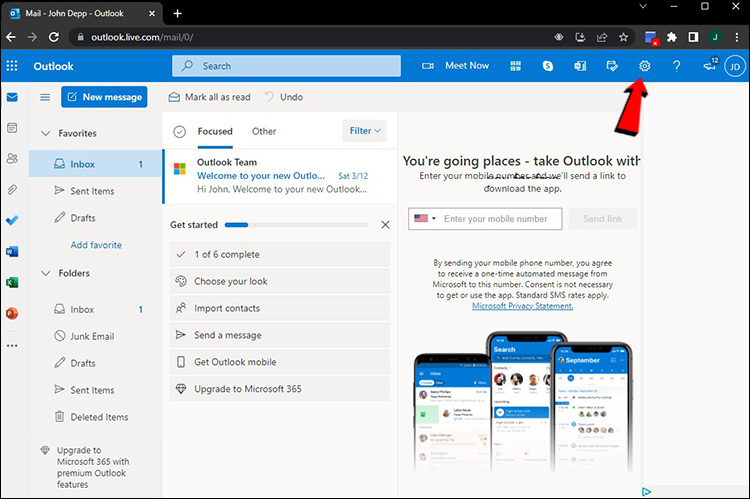Click the Undo button
This screenshot has height=499, width=750.
284,97
